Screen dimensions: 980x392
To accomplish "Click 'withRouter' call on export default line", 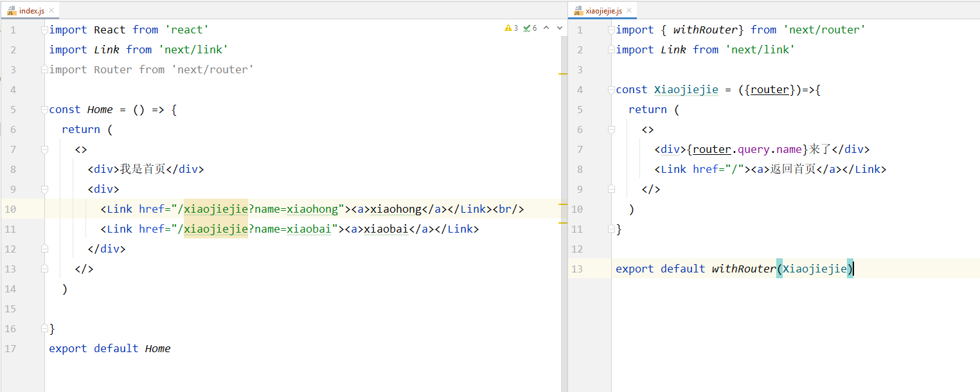I will tap(744, 269).
